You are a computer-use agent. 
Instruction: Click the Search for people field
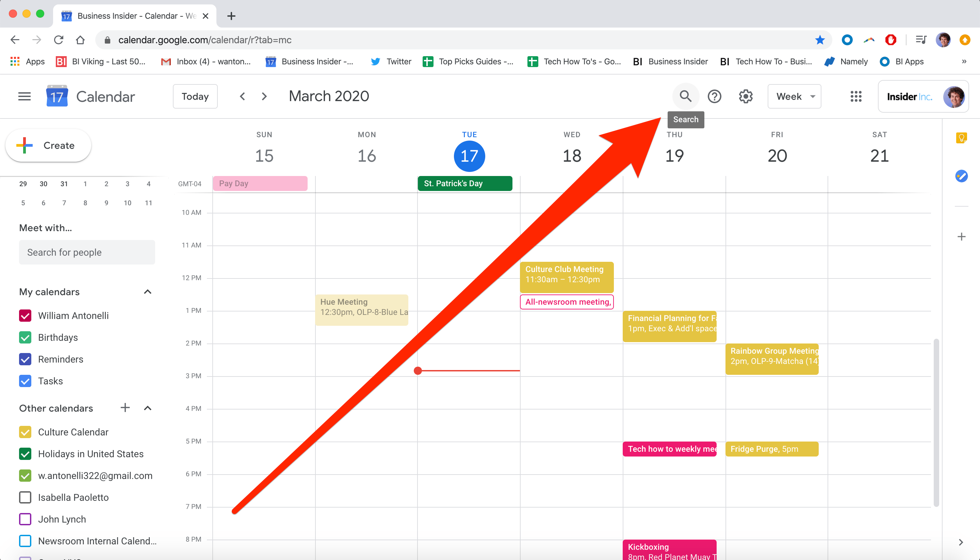click(87, 252)
